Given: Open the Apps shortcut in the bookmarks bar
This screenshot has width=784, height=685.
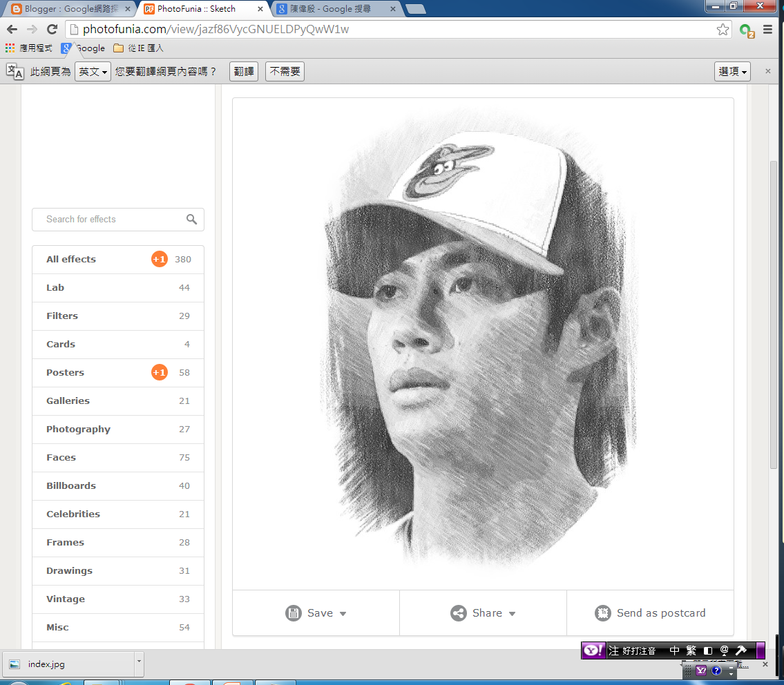Looking at the screenshot, I should pyautogui.click(x=28, y=48).
